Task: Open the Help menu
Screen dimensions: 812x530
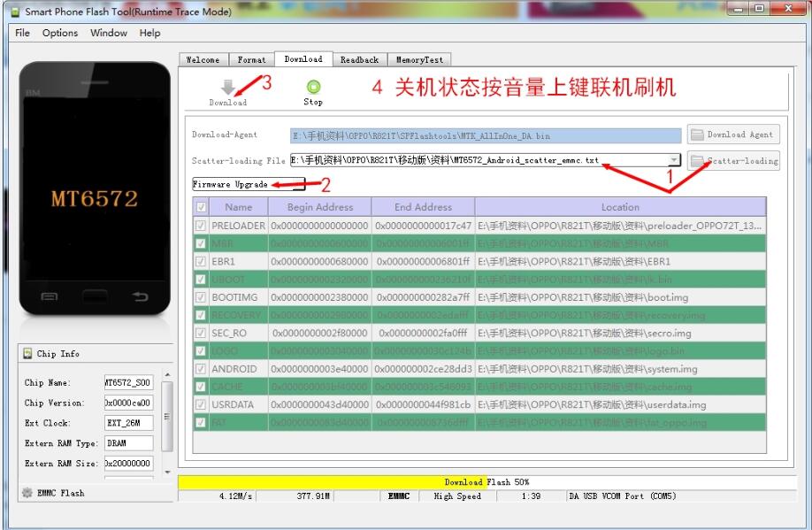Action: point(149,33)
